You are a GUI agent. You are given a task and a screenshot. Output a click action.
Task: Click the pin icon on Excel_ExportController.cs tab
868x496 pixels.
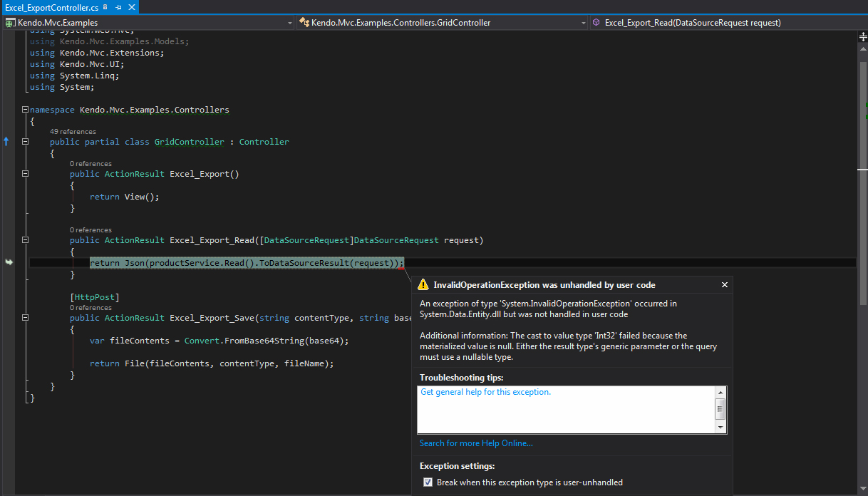point(118,7)
